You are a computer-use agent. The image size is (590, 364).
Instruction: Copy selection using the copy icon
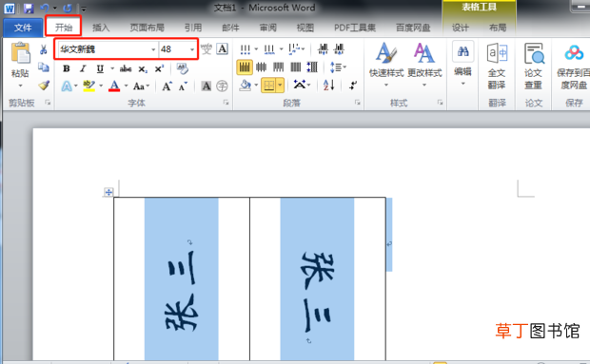pyautogui.click(x=43, y=67)
